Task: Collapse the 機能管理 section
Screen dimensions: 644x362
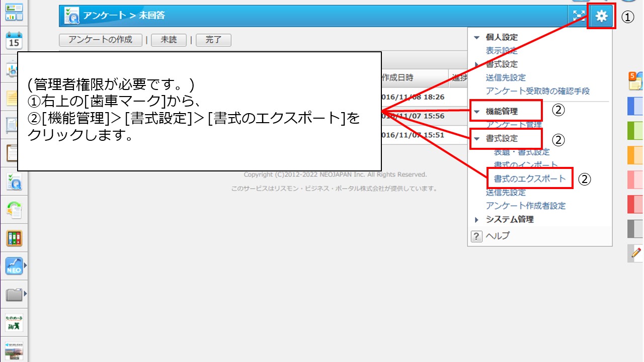Action: click(x=477, y=112)
